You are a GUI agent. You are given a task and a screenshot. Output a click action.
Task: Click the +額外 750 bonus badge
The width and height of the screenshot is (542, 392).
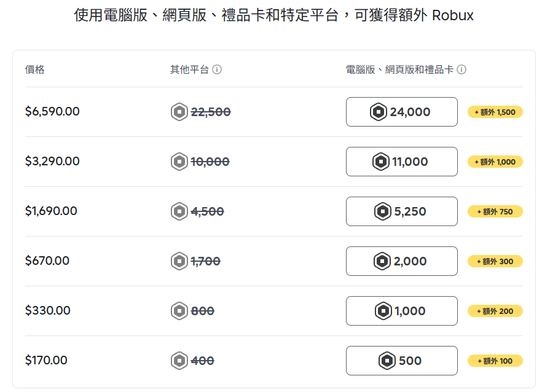[x=495, y=211]
